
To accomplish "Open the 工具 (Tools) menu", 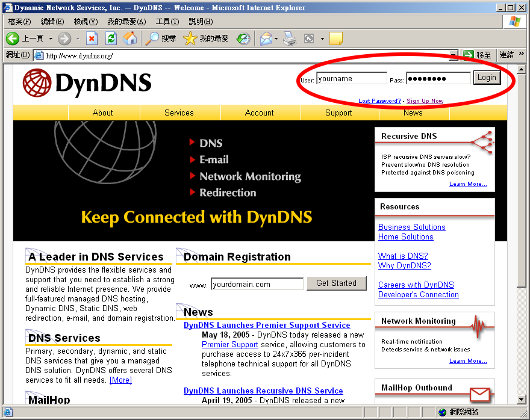I will click(x=167, y=22).
